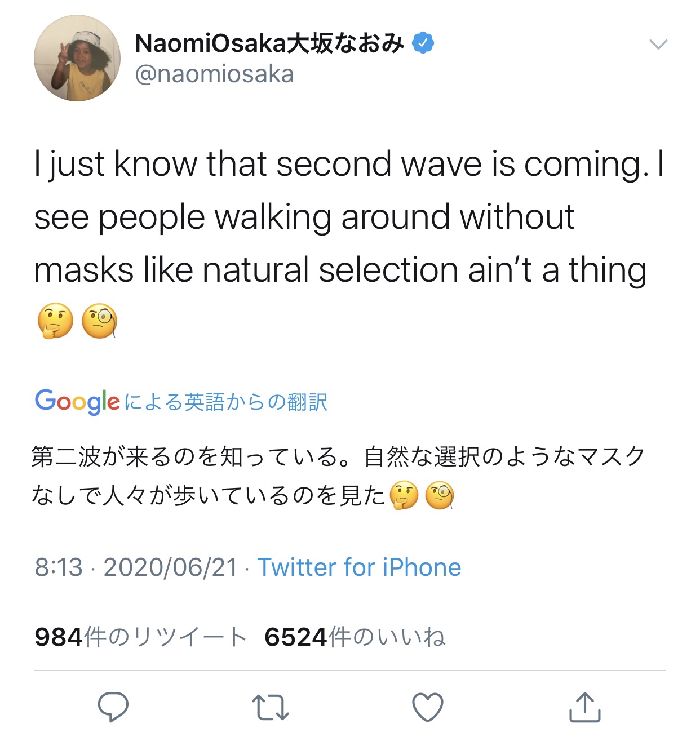700x737 pixels.
Task: Retweet using the arrows icon
Action: pos(271,707)
